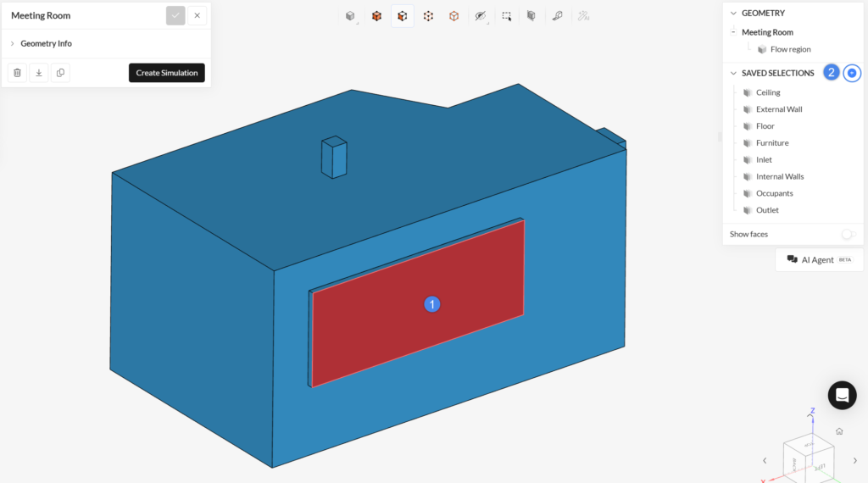Switch to the edge selection mode icon
Viewport: 868px width, 483px height.
tap(454, 16)
